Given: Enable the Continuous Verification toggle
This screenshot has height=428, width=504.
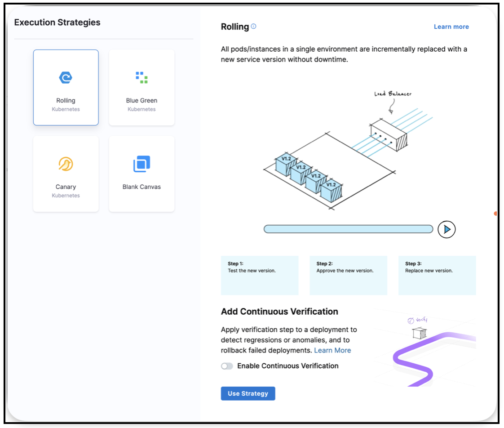Looking at the screenshot, I should coord(227,366).
